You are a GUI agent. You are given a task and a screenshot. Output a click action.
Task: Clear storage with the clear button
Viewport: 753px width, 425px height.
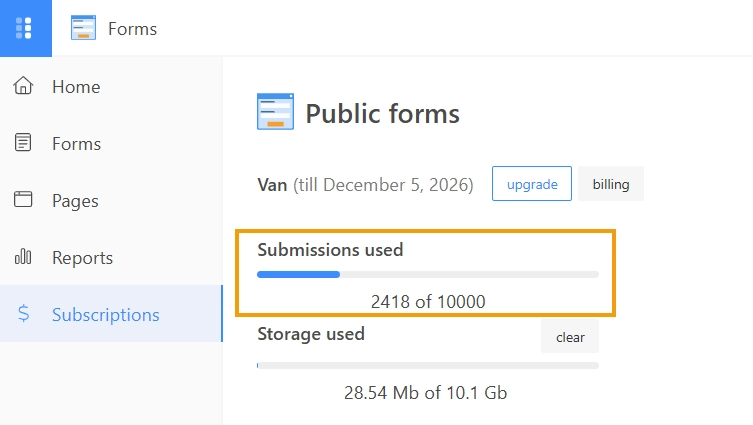point(570,337)
